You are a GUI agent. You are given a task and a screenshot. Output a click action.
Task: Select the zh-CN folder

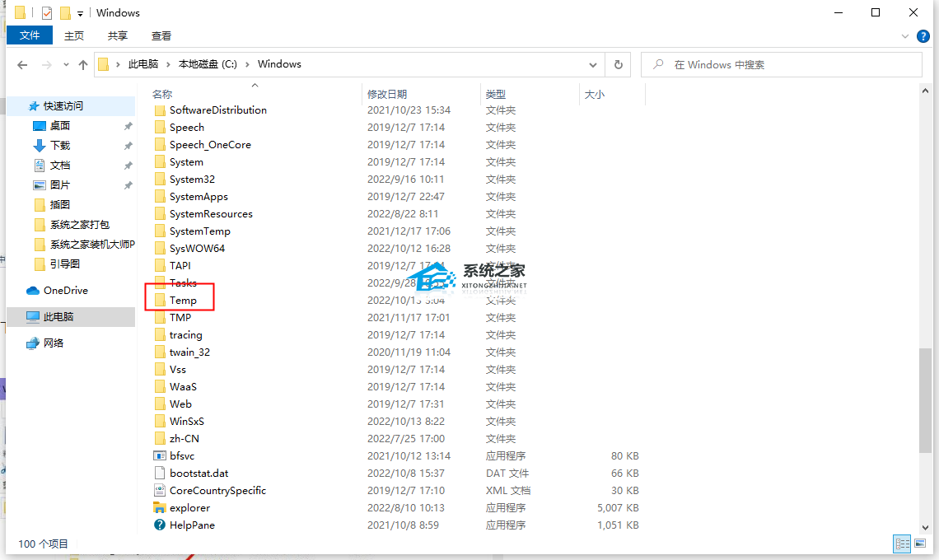click(x=184, y=438)
